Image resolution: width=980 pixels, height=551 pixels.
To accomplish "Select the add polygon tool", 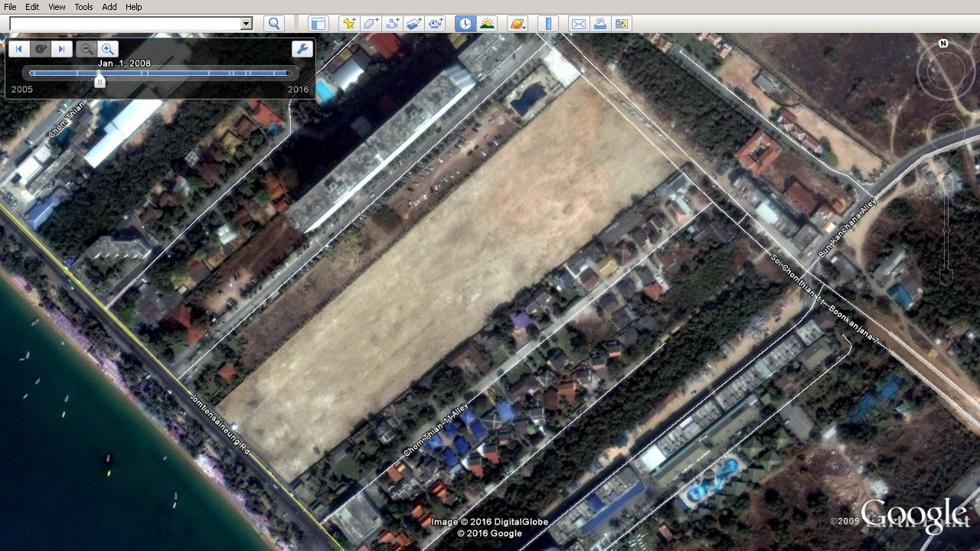I will tap(371, 24).
